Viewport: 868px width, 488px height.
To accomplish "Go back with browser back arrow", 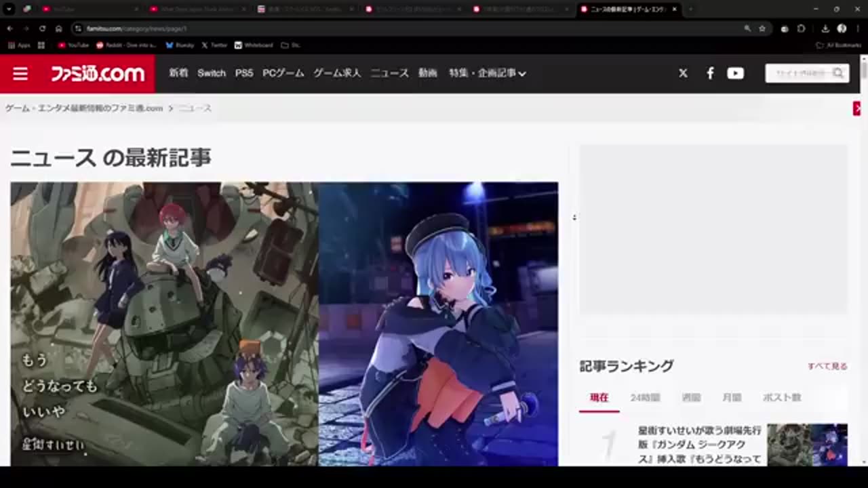I will pos(9,28).
